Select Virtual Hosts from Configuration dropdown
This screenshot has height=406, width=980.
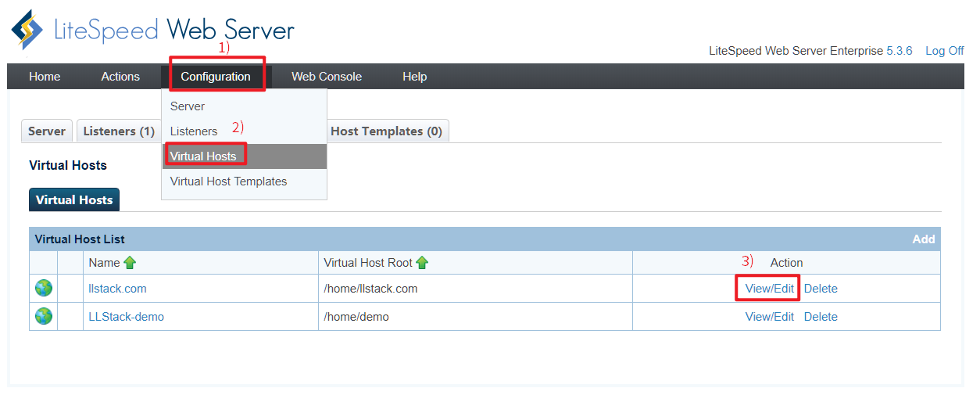[x=203, y=156]
